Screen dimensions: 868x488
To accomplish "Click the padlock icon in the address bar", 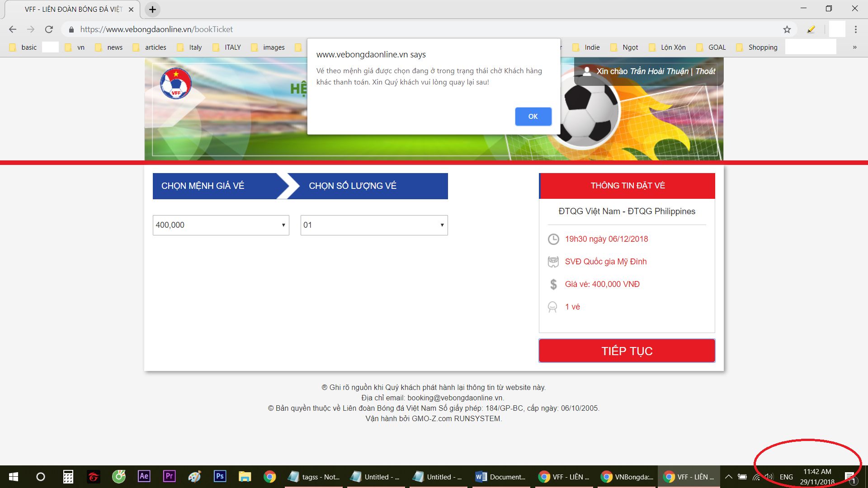I will point(71,29).
